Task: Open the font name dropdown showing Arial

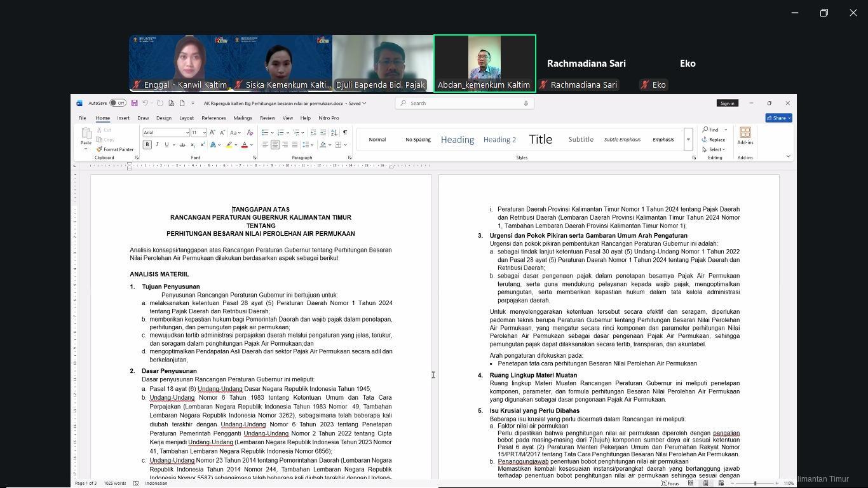Action: pos(187,133)
